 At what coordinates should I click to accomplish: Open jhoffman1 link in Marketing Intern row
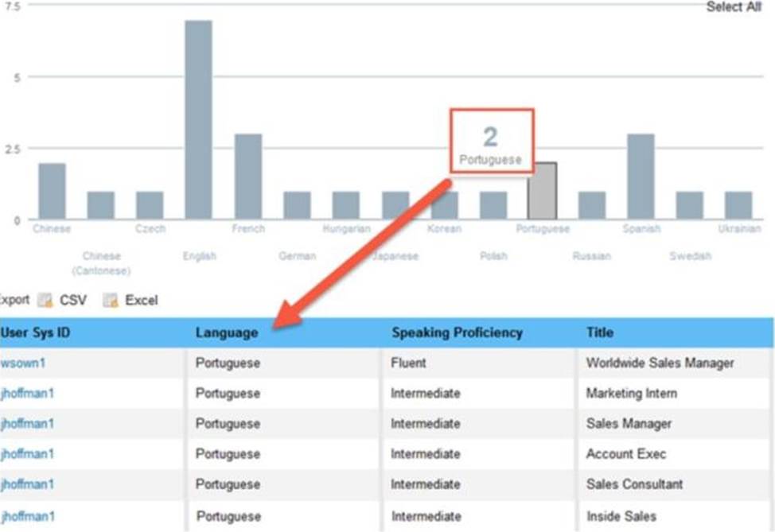coord(27,394)
